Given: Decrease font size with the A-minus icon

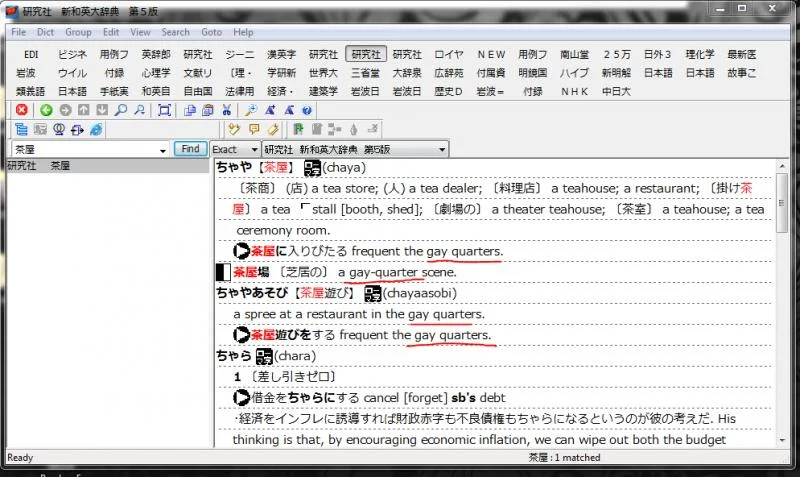Looking at the screenshot, I should [x=289, y=110].
